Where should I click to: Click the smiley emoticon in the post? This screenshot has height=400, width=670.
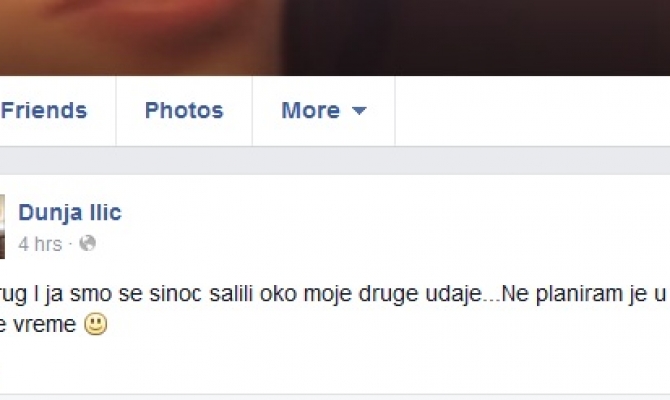pyautogui.click(x=95, y=324)
